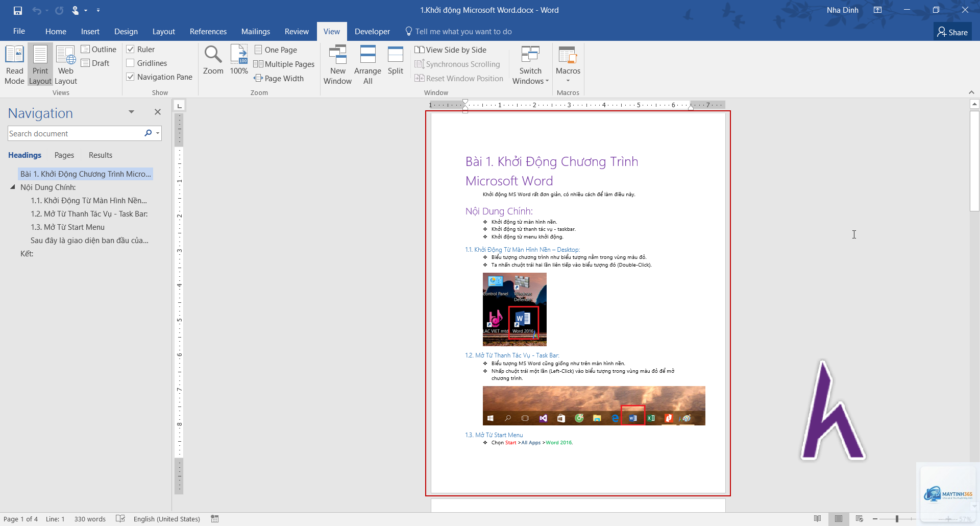Select Print Layout icon in status bar
Screen dimensions: 980x526
[x=839, y=519]
